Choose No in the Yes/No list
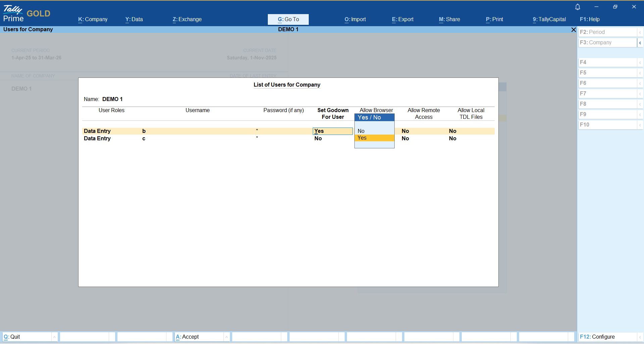644x344 pixels. click(x=361, y=131)
